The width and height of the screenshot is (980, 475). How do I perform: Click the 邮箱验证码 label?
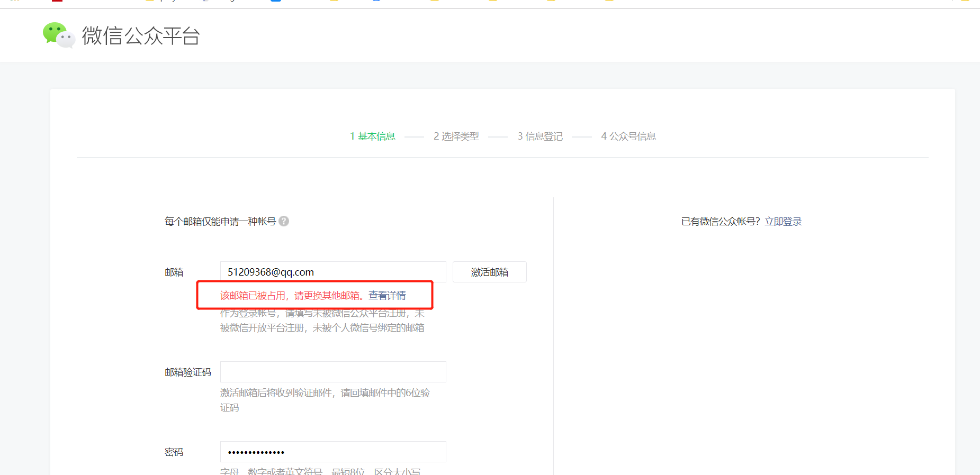188,372
